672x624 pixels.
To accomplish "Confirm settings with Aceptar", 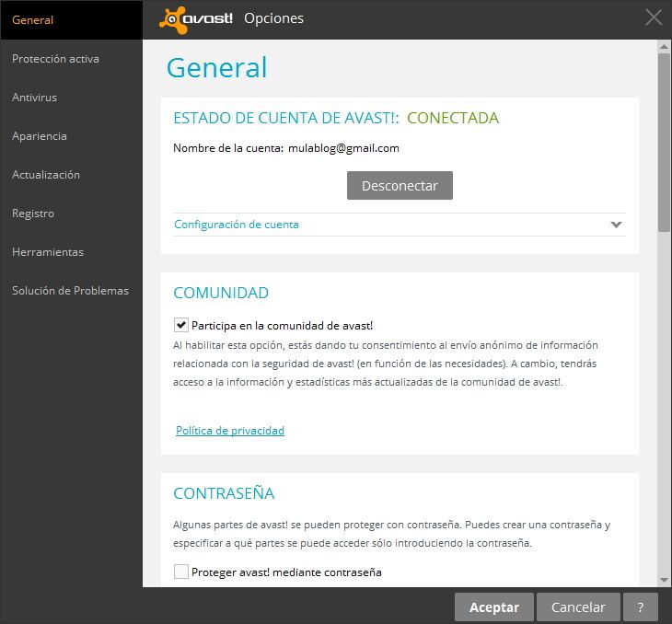I will pyautogui.click(x=493, y=607).
